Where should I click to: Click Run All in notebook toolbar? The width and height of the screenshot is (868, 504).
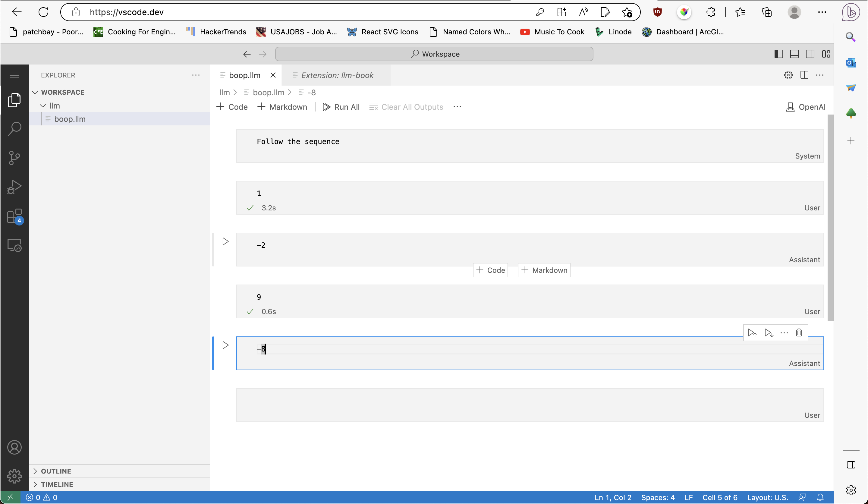point(341,107)
